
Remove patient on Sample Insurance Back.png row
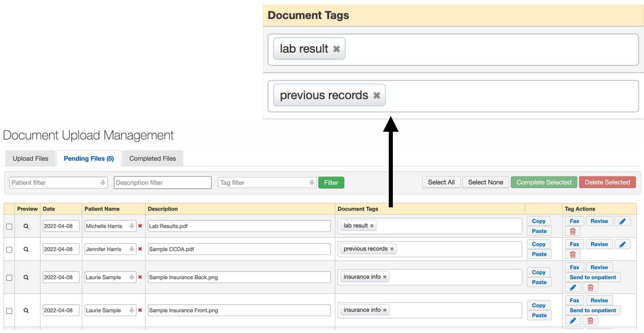point(140,277)
